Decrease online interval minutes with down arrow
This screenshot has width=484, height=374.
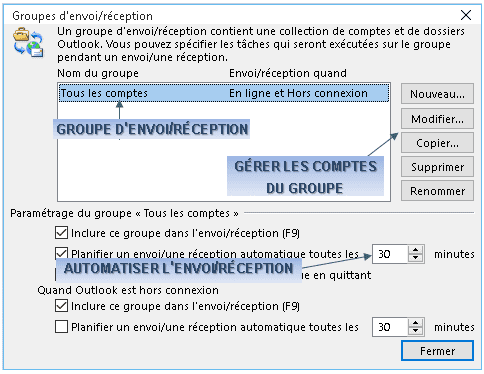pyautogui.click(x=415, y=258)
